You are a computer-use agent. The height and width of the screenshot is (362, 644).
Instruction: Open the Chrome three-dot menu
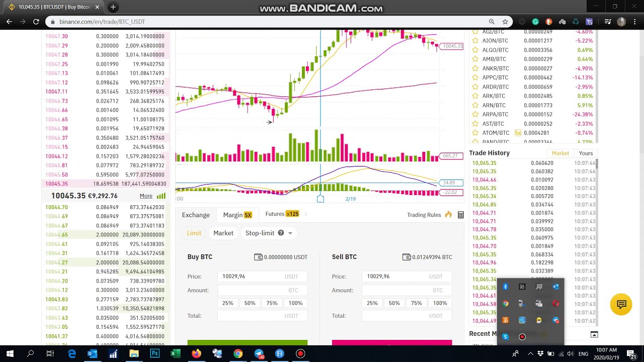[x=635, y=22]
